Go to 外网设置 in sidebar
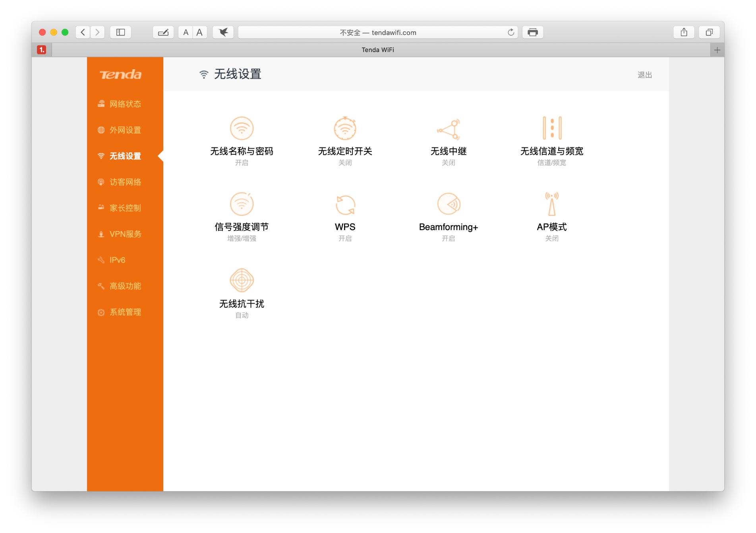This screenshot has height=533, width=756. coord(125,130)
